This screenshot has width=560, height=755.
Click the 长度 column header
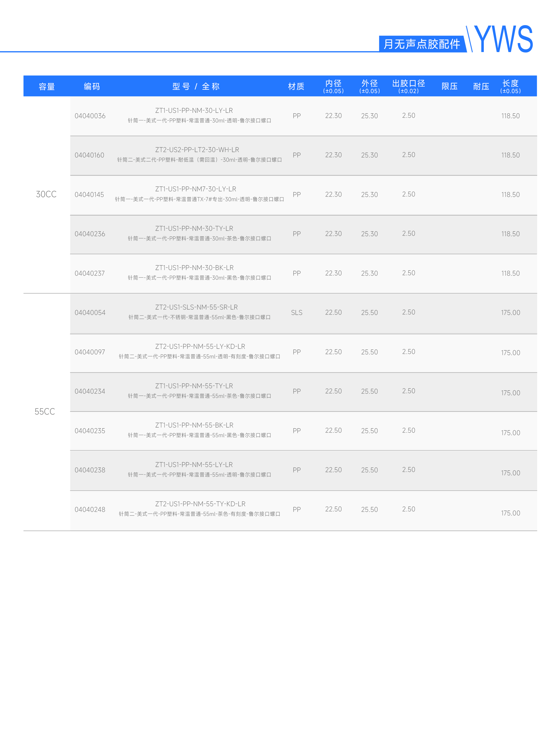click(x=510, y=86)
